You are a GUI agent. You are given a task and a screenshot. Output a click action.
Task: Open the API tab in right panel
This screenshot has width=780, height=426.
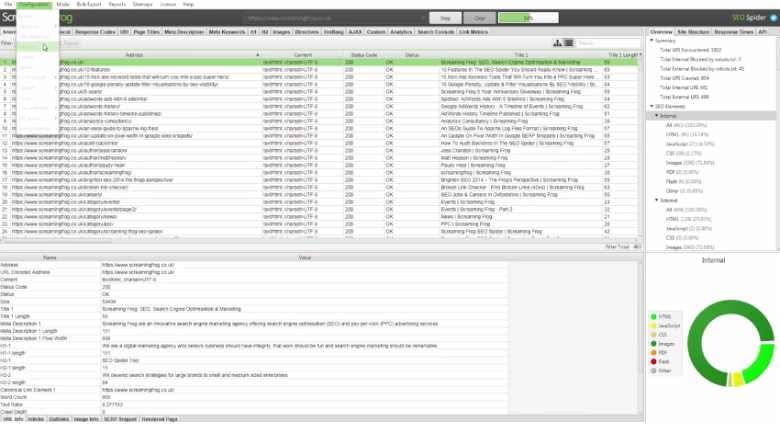pos(762,32)
